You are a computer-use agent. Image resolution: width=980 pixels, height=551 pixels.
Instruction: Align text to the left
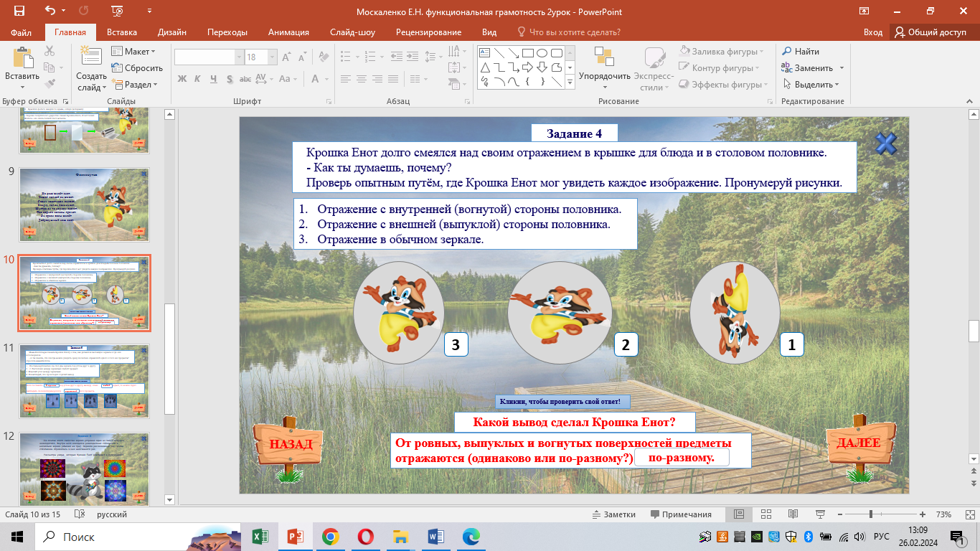coord(346,79)
